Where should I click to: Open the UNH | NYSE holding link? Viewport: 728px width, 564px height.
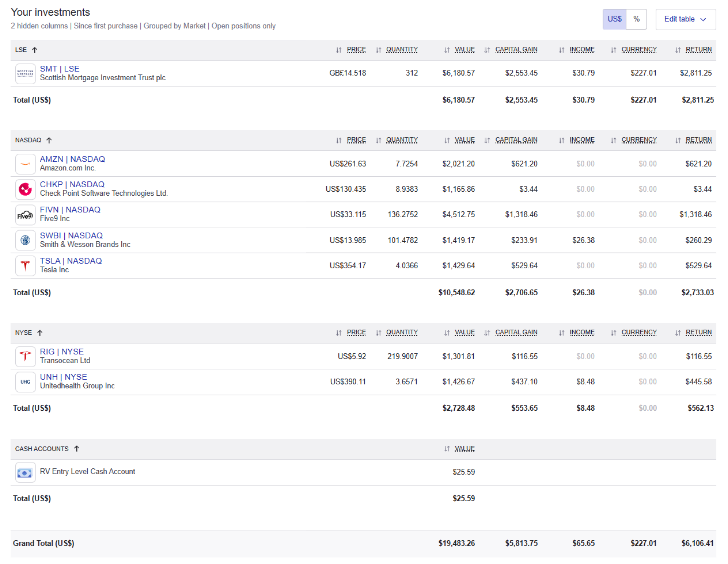pyautogui.click(x=63, y=377)
